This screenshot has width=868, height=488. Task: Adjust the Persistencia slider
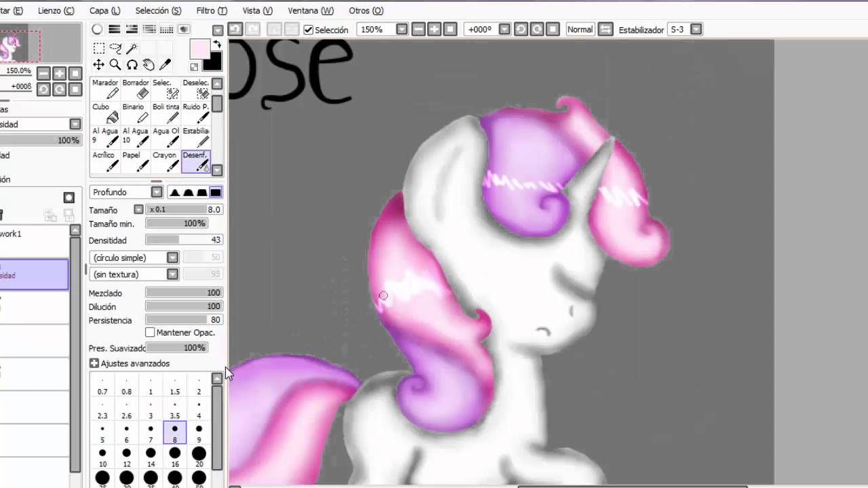pos(184,320)
